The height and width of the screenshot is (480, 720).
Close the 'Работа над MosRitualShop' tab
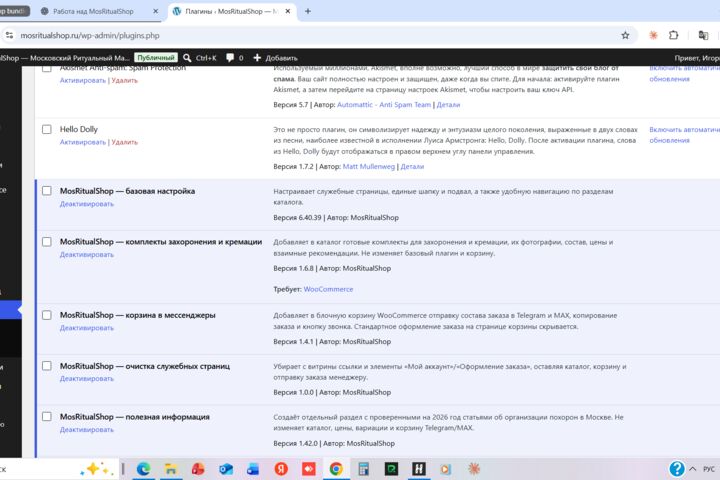pyautogui.click(x=155, y=11)
